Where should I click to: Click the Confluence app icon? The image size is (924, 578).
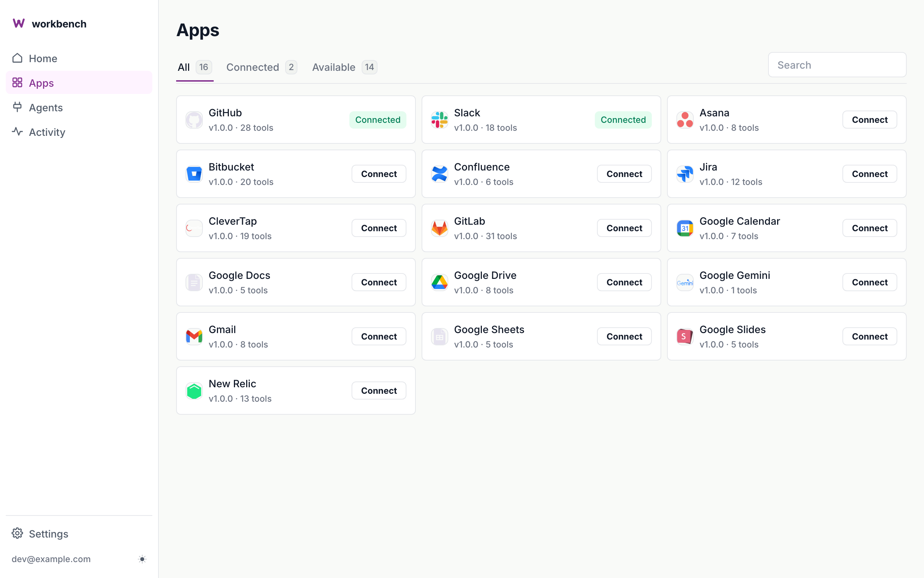(x=440, y=174)
